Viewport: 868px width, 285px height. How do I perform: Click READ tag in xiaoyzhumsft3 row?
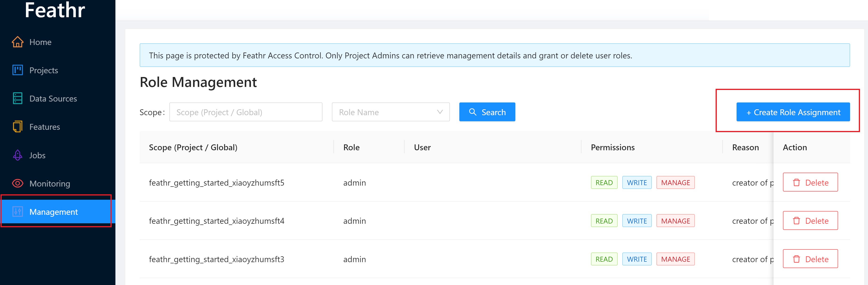coord(604,259)
